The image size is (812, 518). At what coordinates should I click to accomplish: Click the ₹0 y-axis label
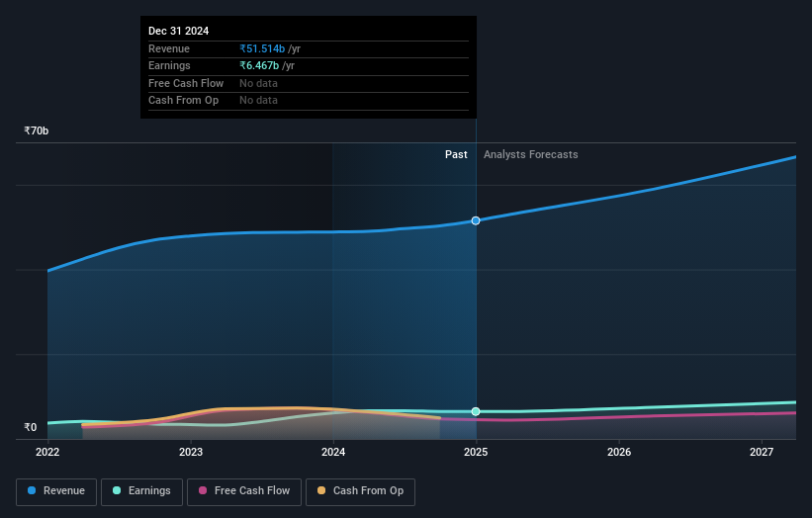coord(31,427)
